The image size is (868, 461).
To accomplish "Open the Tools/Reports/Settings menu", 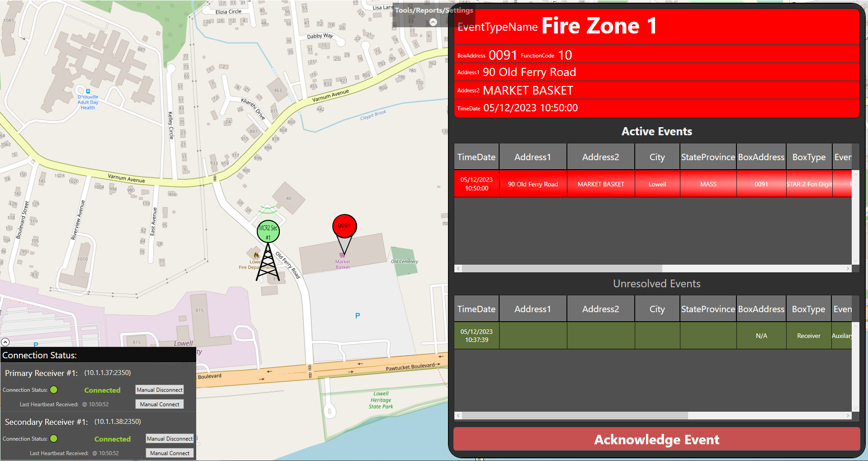I will click(434, 10).
